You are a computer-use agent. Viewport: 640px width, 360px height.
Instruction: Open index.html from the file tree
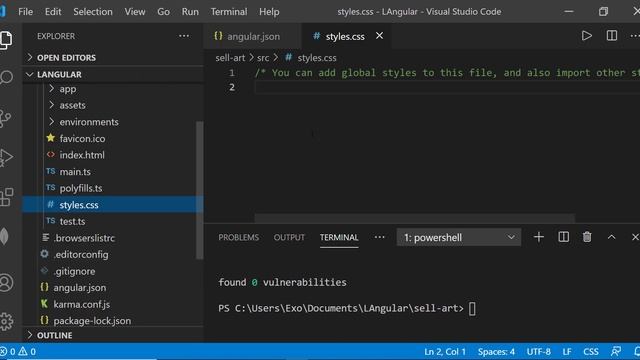pos(113,155)
